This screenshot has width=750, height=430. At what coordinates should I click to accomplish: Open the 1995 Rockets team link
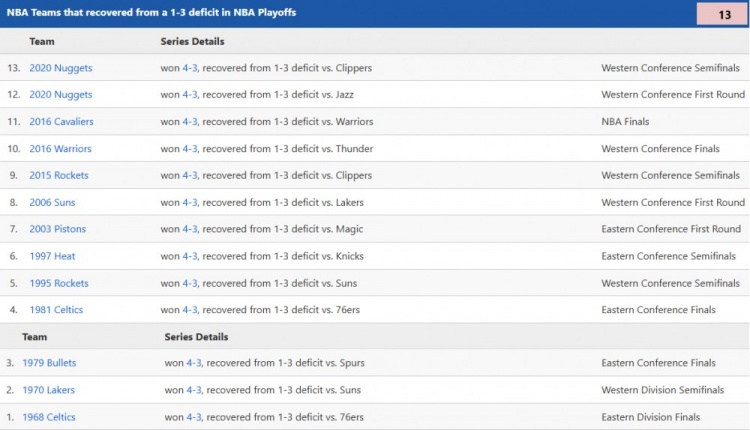[58, 283]
